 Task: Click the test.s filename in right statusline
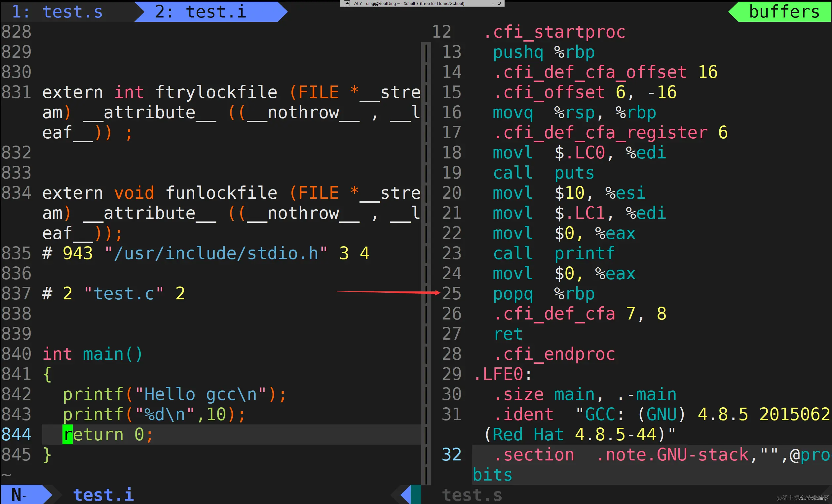pyautogui.click(x=472, y=495)
